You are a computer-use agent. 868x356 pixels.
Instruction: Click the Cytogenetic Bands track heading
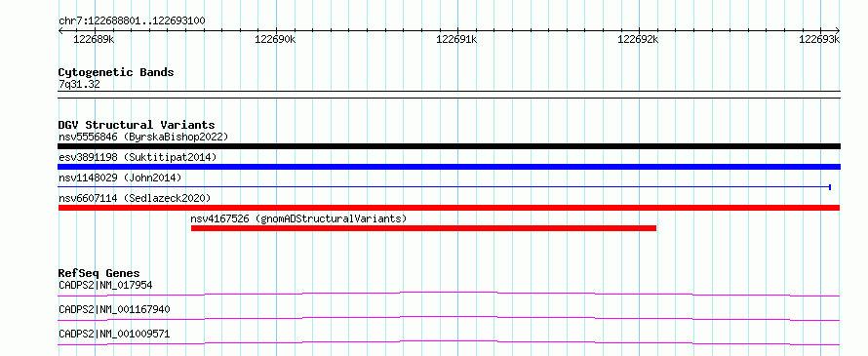[x=116, y=72]
